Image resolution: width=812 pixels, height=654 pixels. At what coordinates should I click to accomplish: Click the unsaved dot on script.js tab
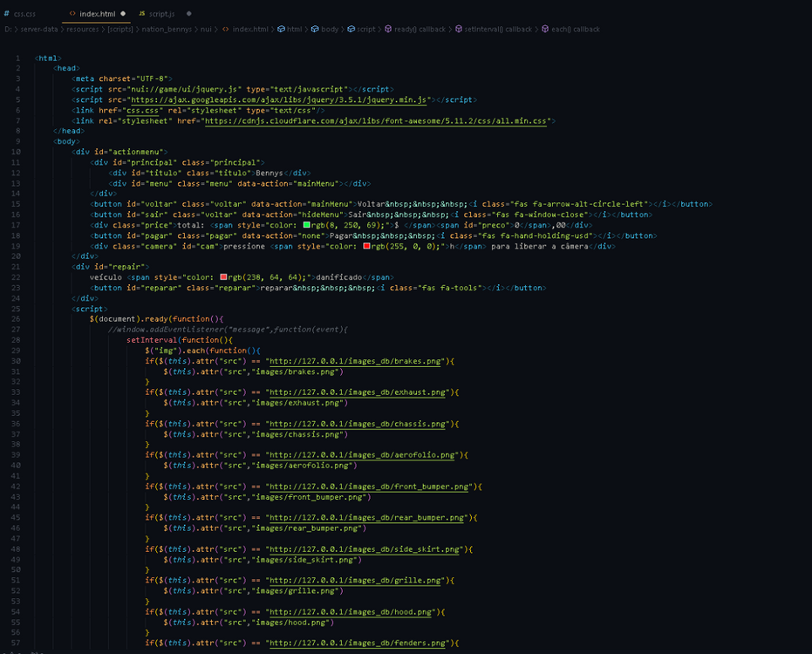189,14
